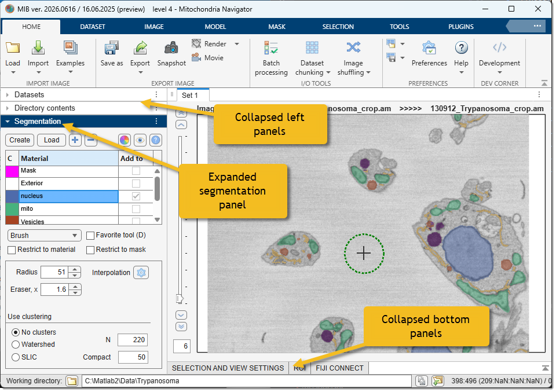Viewport: 556px width, 392px height.
Task: Click the Dataset chunking icon
Action: click(x=312, y=47)
